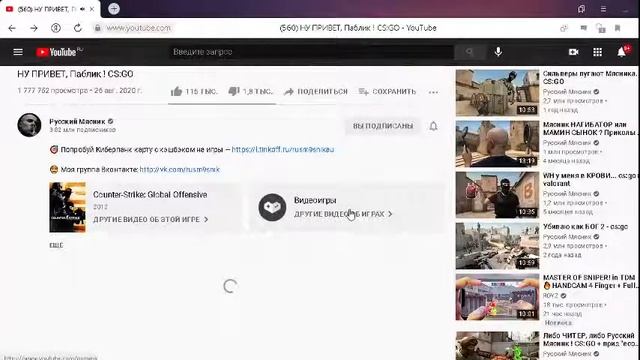Open Мясник НАГИБАТОР или МАМИН СЫНОК title
The image size is (640, 360).
[x=590, y=128]
